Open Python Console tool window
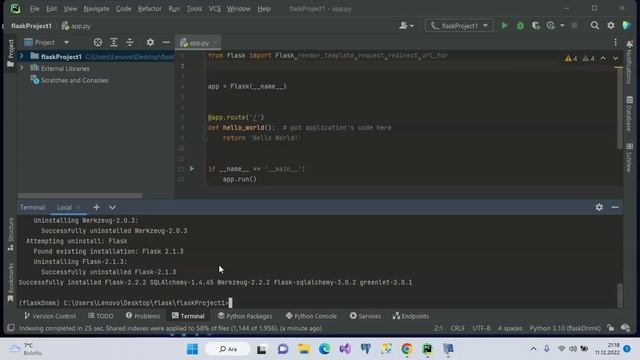Image resolution: width=640 pixels, height=360 pixels. [311, 316]
